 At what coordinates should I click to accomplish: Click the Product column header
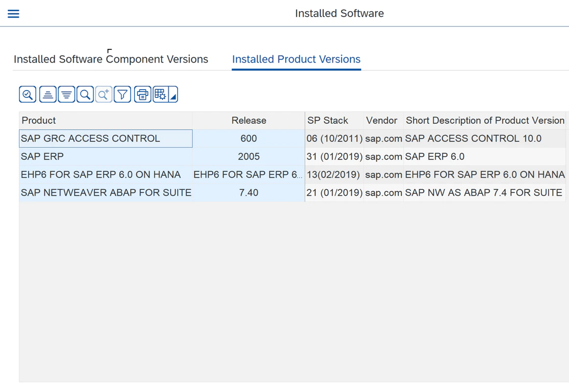(x=106, y=120)
